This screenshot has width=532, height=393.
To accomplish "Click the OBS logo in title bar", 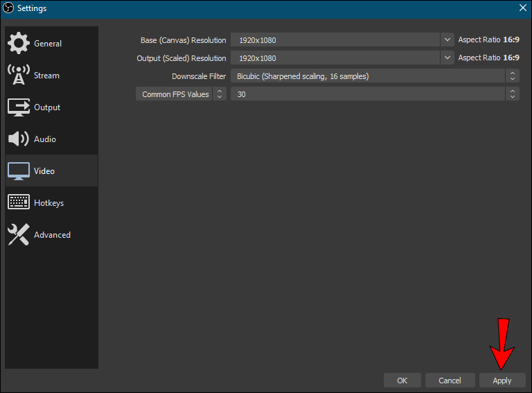I will point(8,8).
